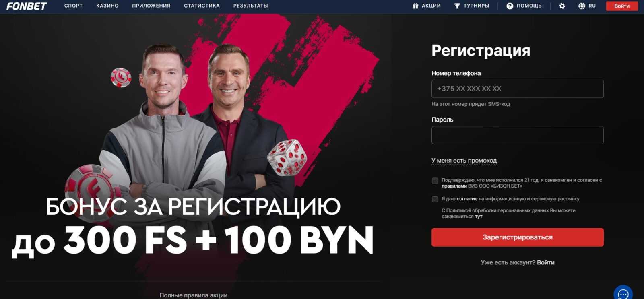Open the live chat bubble icon

pyautogui.click(x=623, y=294)
